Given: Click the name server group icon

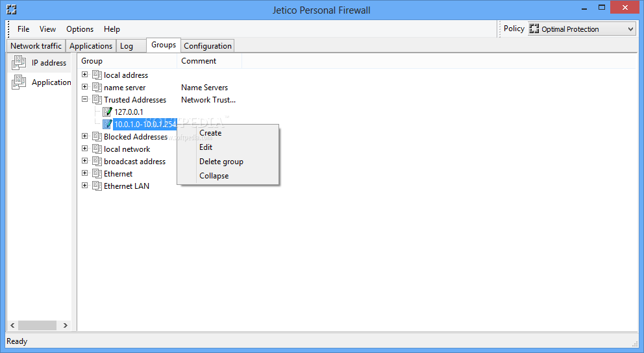Looking at the screenshot, I should 97,87.
